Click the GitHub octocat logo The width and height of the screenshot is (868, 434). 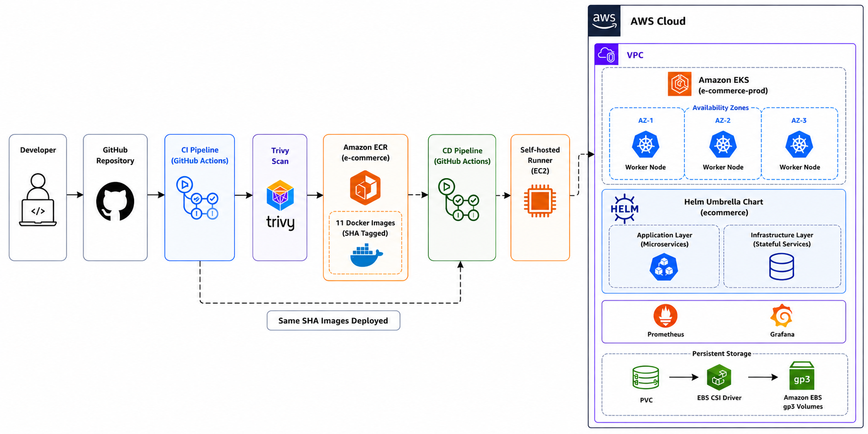pos(115,201)
